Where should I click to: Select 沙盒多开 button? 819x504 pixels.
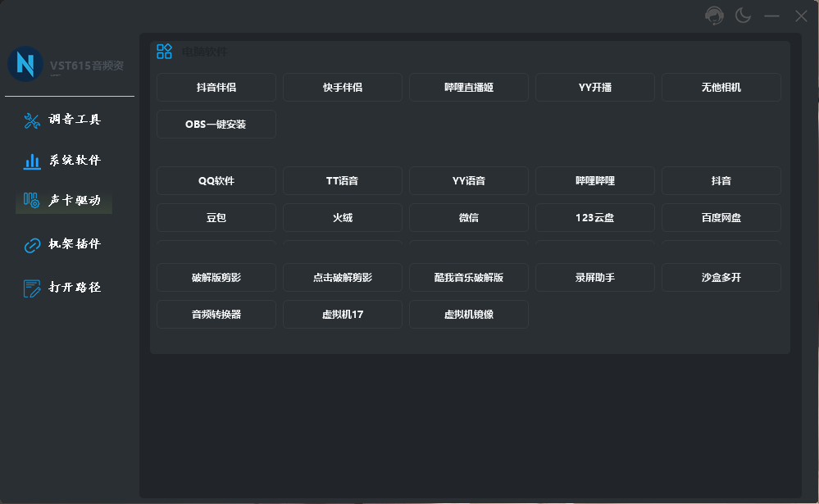pyautogui.click(x=721, y=277)
